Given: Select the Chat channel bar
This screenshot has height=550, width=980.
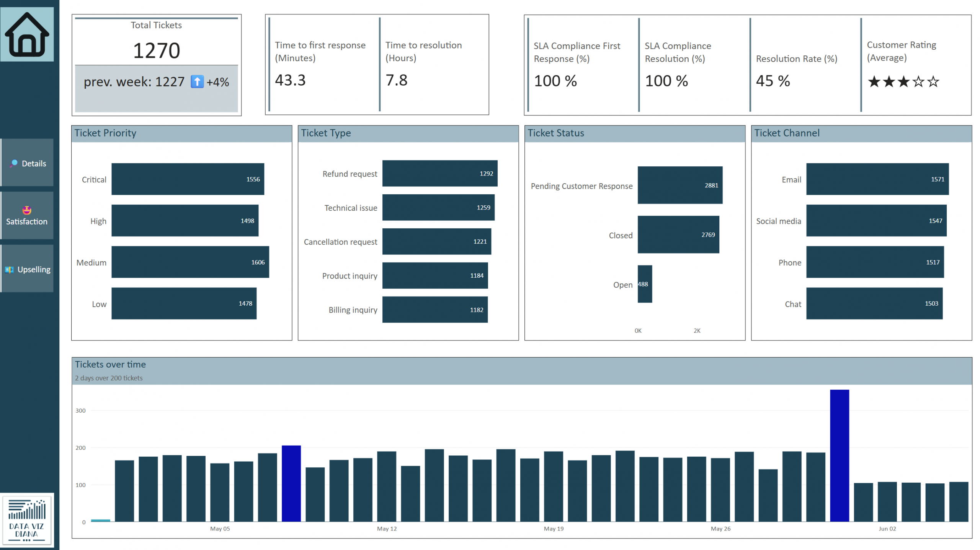Looking at the screenshot, I should coord(874,303).
